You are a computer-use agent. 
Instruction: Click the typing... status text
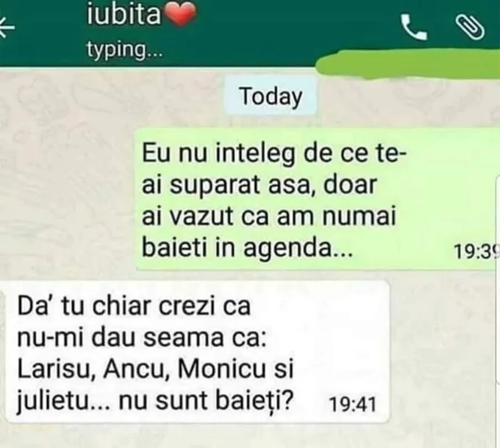[x=124, y=51]
